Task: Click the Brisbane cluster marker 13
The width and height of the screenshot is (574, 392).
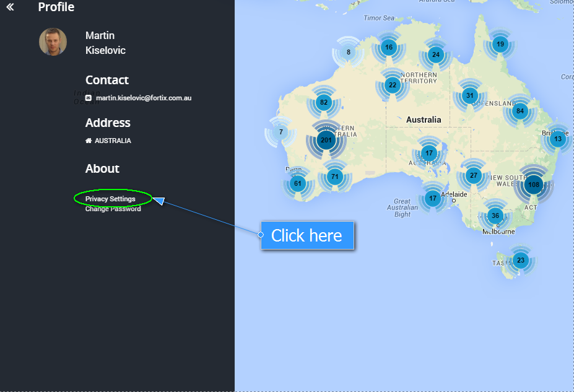Action: [x=558, y=139]
